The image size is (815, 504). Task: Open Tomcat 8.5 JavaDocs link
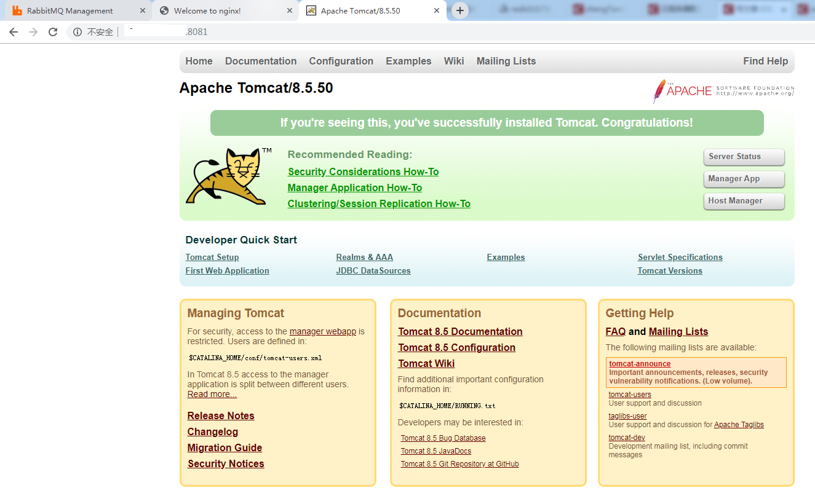coord(435,451)
